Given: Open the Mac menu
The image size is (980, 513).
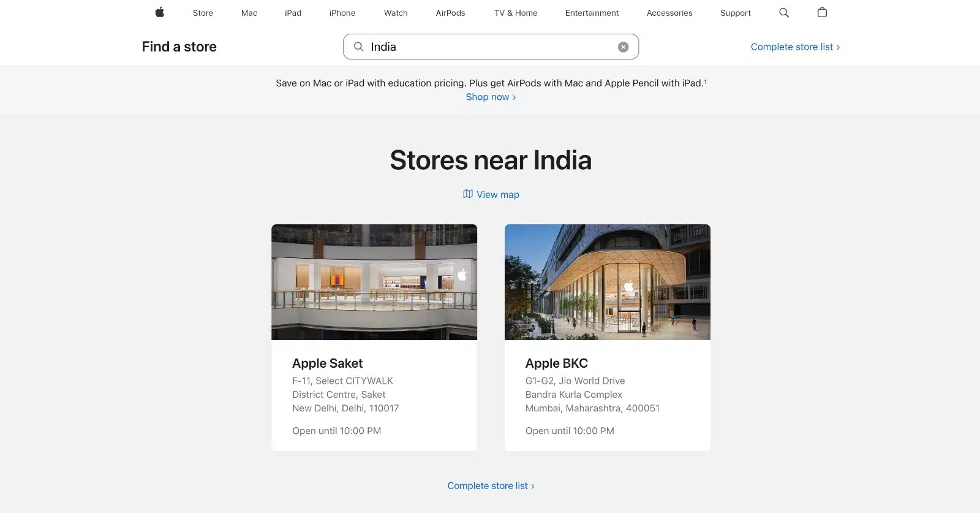Looking at the screenshot, I should click(249, 13).
